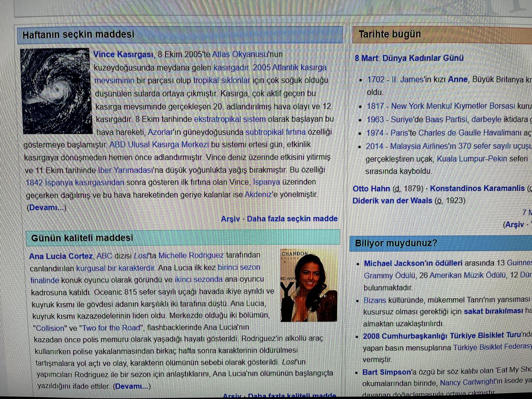The width and height of the screenshot is (532, 399).
Task: Click the tropikal siklonlar link
Action: tap(222, 80)
